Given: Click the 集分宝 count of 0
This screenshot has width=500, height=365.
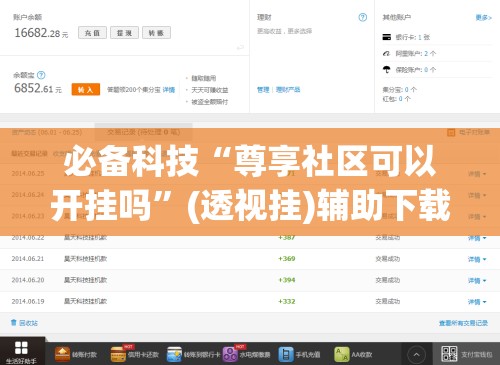Looking at the screenshot, I should pos(406,90).
